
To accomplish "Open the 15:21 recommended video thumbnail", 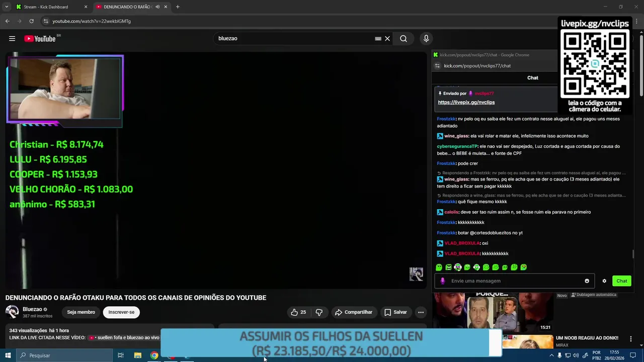I will point(493,312).
